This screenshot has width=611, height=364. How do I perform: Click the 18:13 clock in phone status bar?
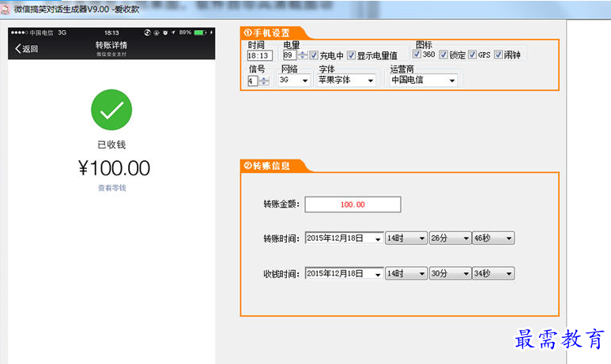coord(111,32)
